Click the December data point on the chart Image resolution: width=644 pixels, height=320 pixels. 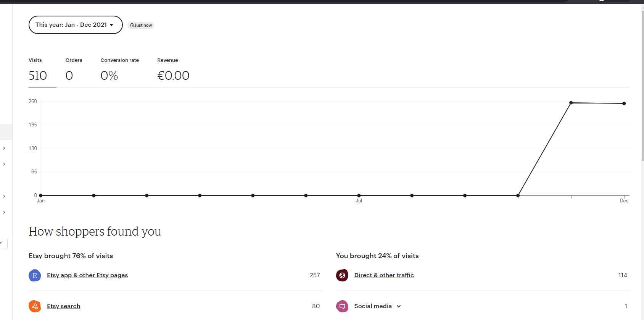click(x=624, y=103)
